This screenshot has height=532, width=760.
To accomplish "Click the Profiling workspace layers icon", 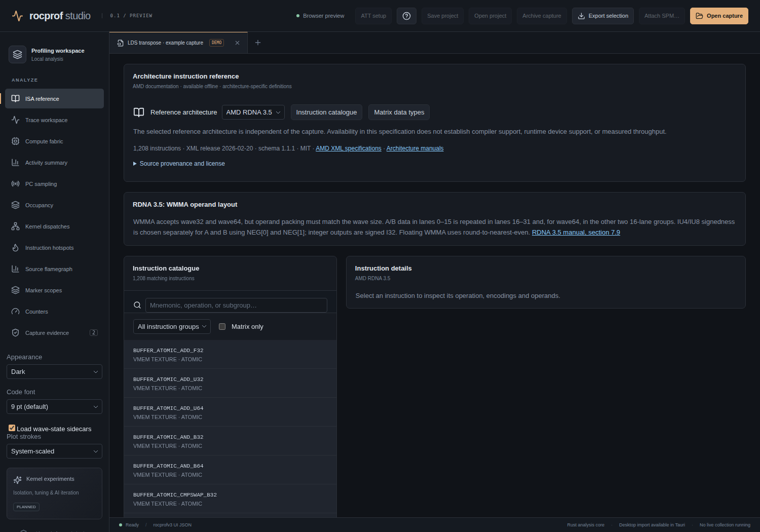I will click(18, 54).
